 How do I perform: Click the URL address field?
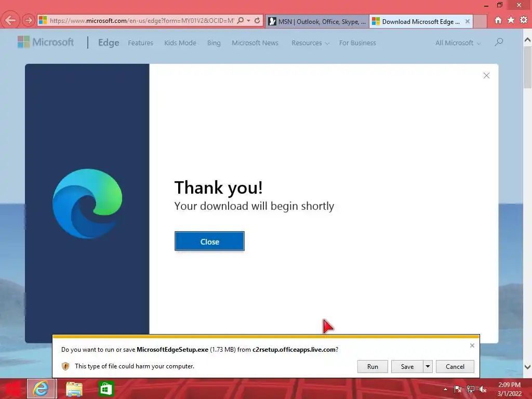(142, 20)
